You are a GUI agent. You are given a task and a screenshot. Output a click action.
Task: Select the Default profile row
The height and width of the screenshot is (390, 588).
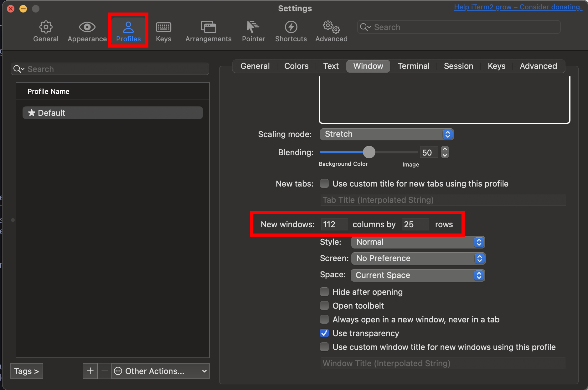point(113,113)
